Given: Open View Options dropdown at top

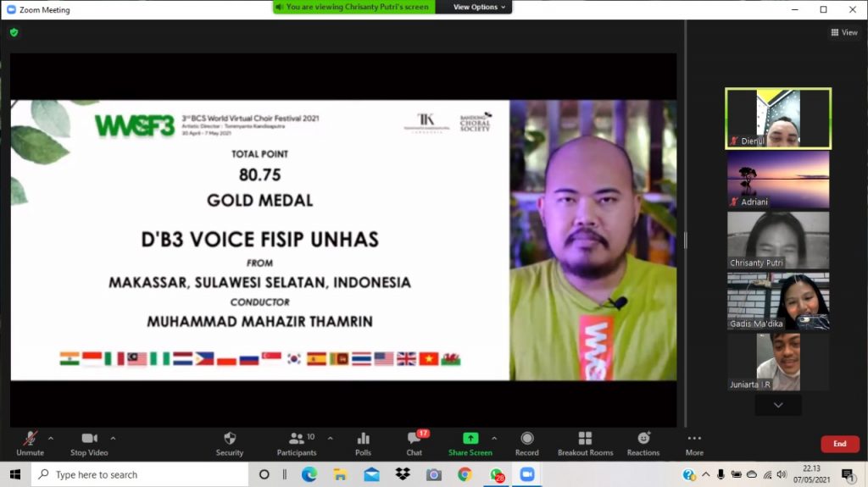Looking at the screenshot, I should (479, 7).
